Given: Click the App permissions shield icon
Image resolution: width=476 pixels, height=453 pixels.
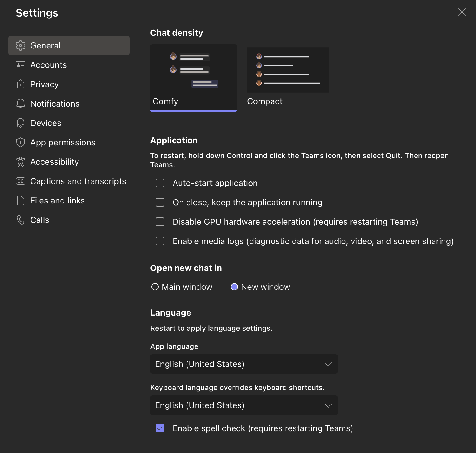Looking at the screenshot, I should pos(21,142).
